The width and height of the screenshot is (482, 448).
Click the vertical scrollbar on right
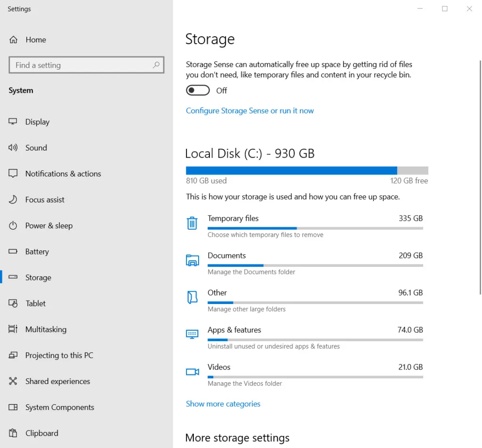tap(480, 177)
